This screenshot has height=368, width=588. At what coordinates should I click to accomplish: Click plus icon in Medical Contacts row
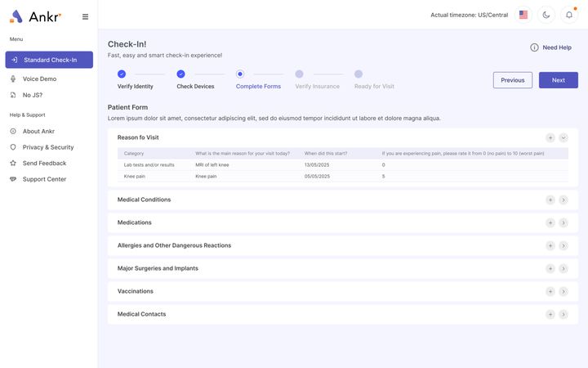click(550, 315)
